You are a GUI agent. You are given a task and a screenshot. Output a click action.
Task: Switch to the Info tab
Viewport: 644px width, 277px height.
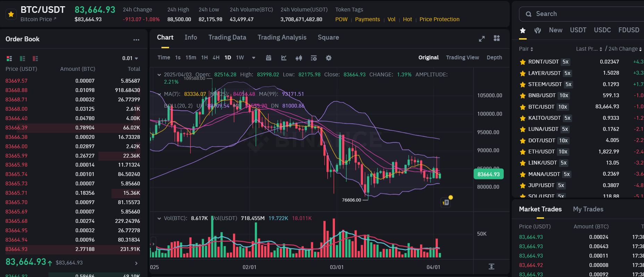[191, 37]
